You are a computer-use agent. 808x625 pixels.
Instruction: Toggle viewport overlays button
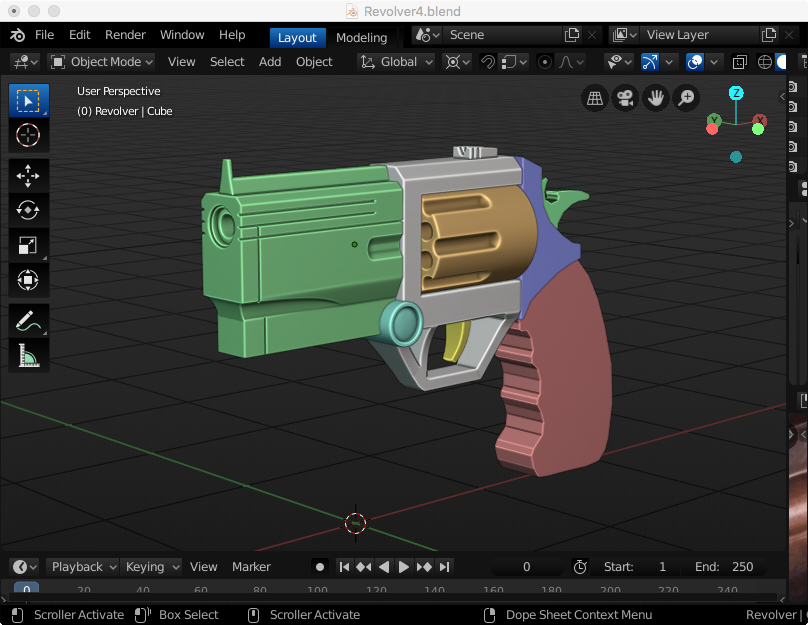click(696, 62)
